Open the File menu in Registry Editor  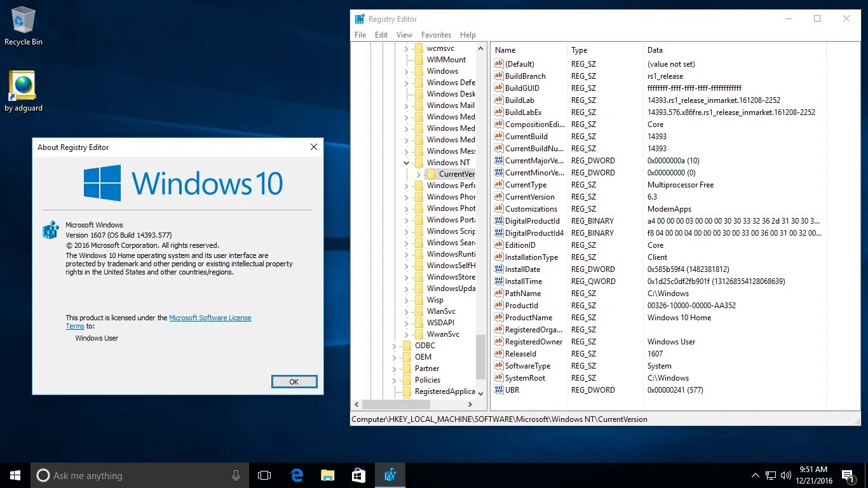[360, 35]
